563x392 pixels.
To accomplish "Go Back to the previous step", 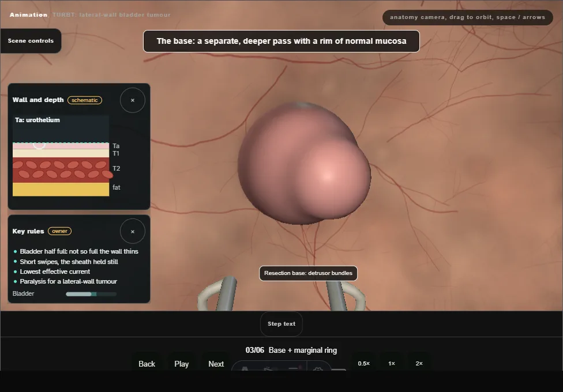I will 147,364.
